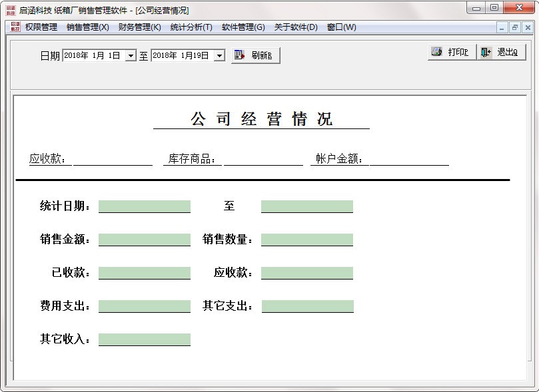Open the 窗口(W) menu

[x=341, y=27]
